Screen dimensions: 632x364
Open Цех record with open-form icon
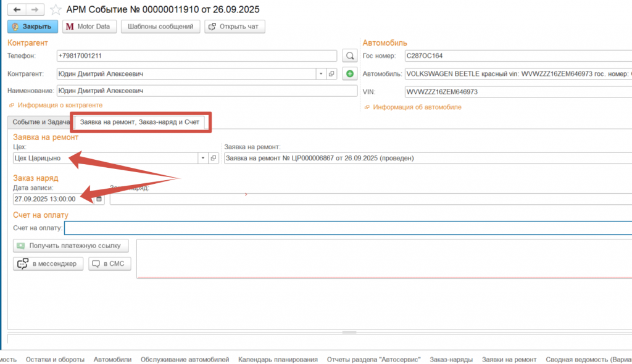point(213,158)
